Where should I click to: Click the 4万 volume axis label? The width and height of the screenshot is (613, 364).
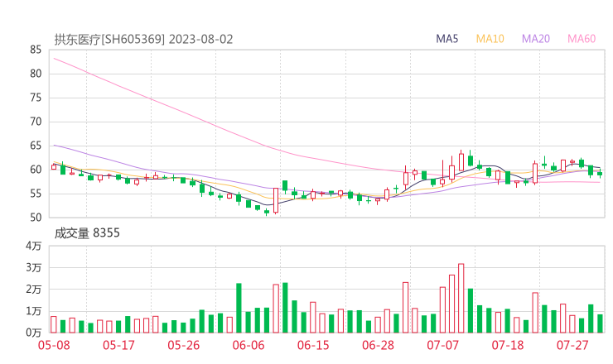point(34,246)
